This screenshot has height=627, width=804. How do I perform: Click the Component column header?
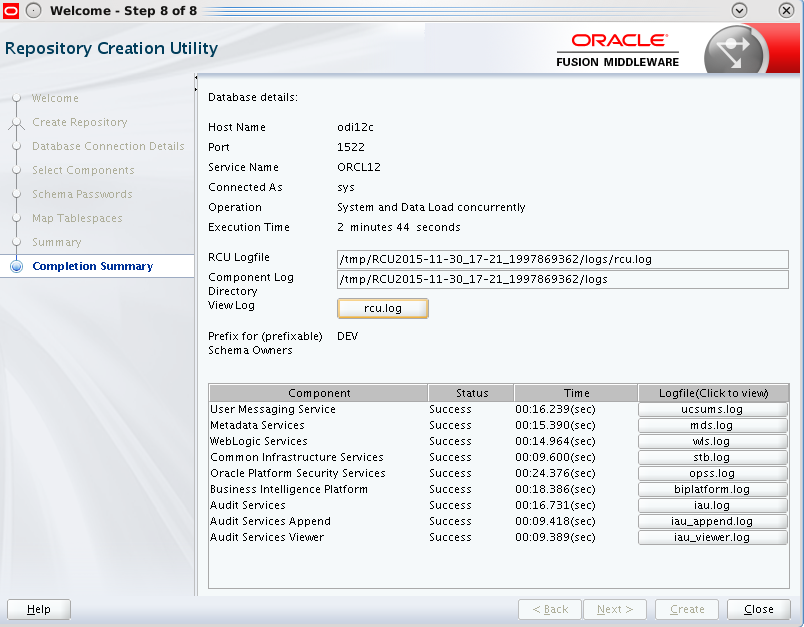tap(319, 393)
